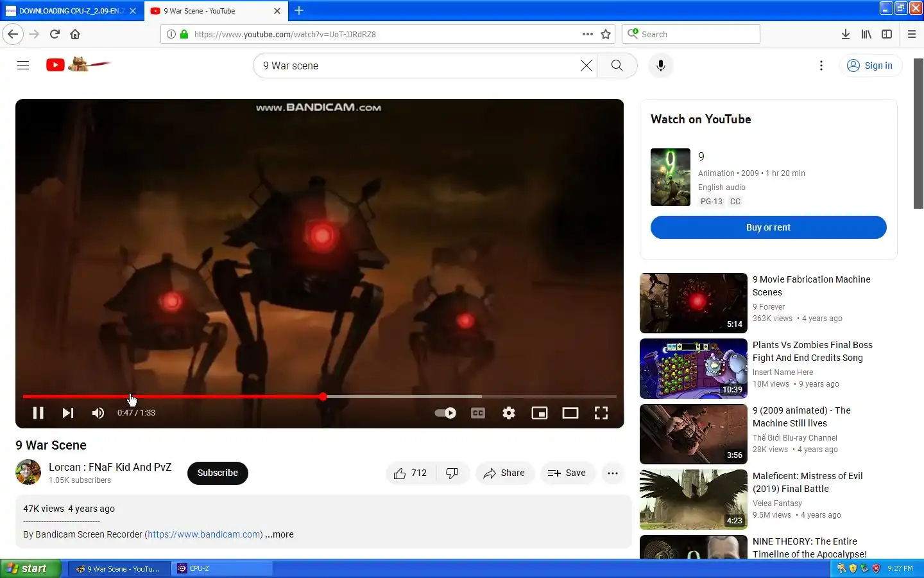Open YouTube settings three-dot menu
924x578 pixels.
821,66
